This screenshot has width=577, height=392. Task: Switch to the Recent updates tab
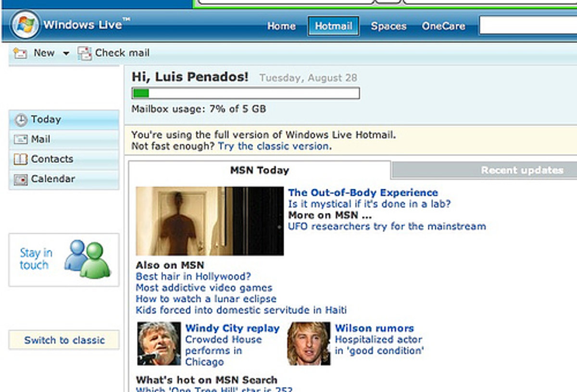[x=522, y=170]
